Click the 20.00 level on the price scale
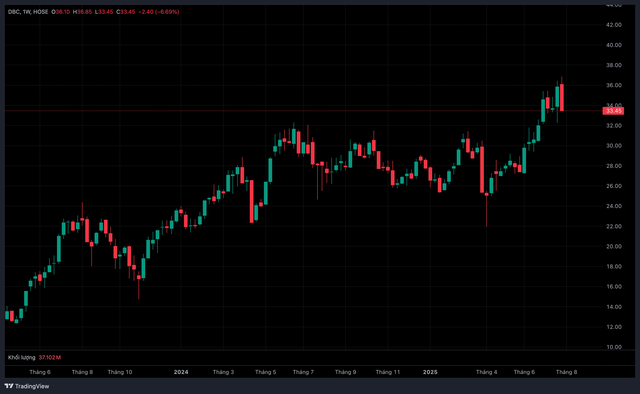Screen dimensions: 640x394 click(x=614, y=246)
